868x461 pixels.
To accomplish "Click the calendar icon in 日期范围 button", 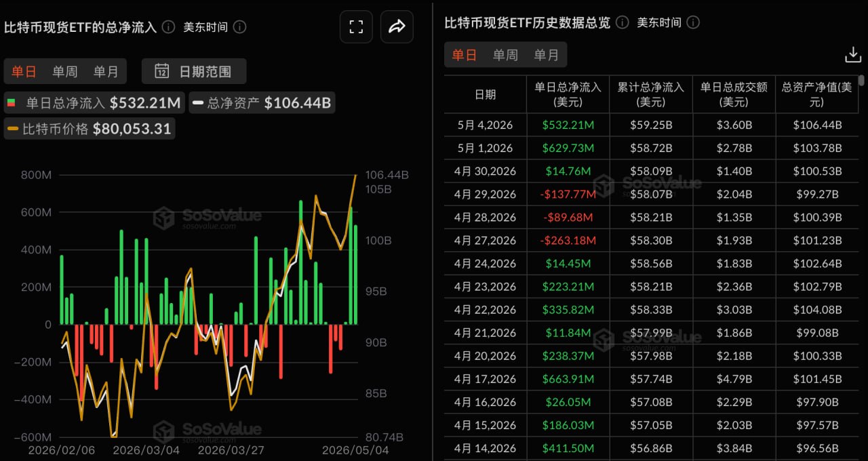I will point(162,71).
